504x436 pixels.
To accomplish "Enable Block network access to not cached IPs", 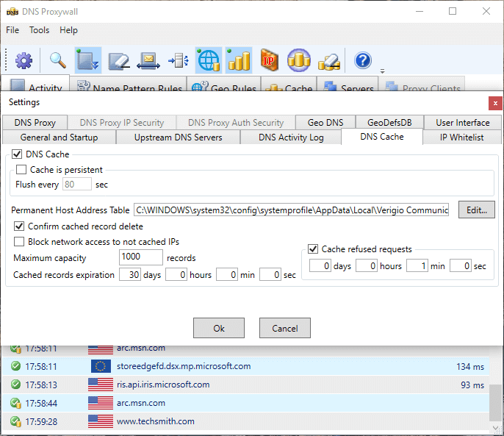I will click(x=19, y=242).
